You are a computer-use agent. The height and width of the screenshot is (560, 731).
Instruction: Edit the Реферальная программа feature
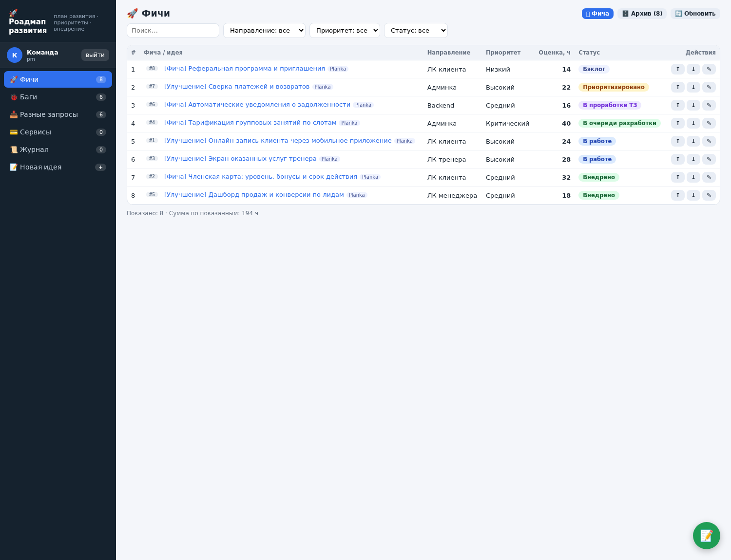tap(709, 69)
